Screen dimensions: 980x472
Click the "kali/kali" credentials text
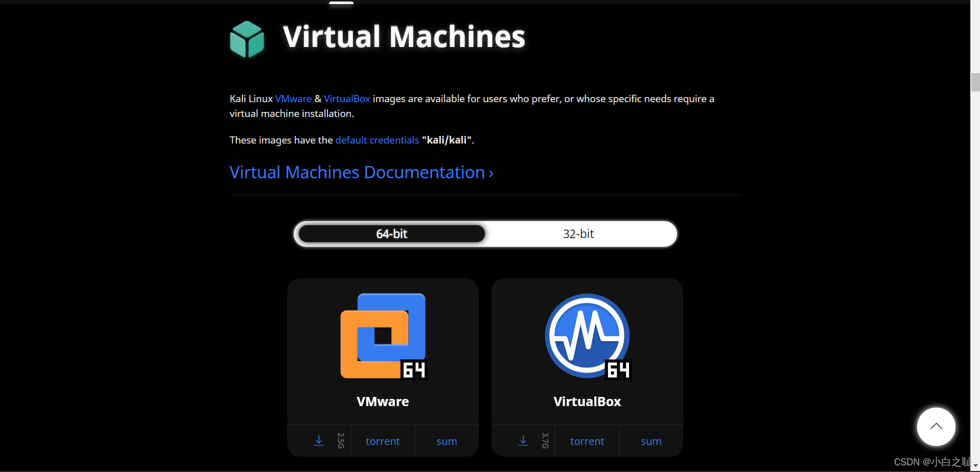(447, 140)
